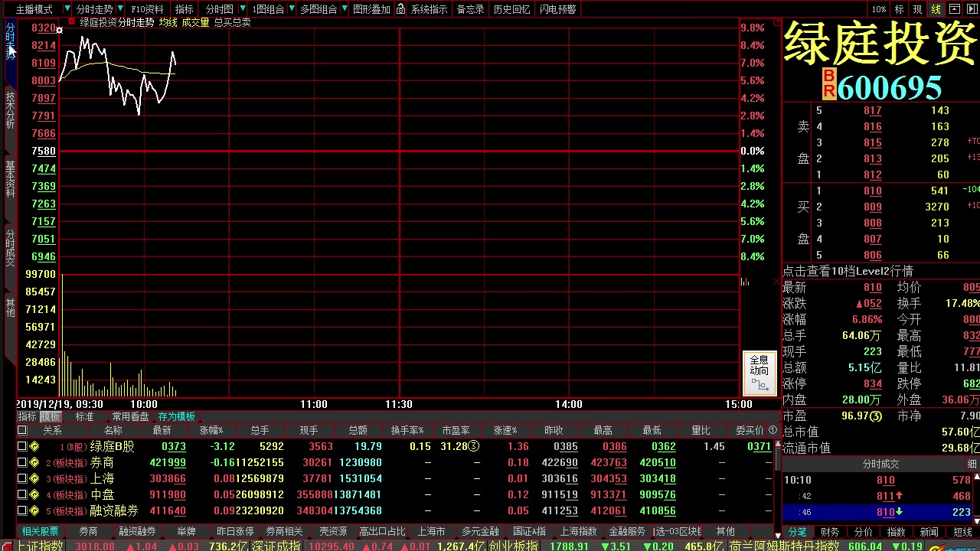Click the red icon before 绿庭投资分时走势 title
Image resolution: width=980 pixels, height=551 pixels.
point(73,22)
